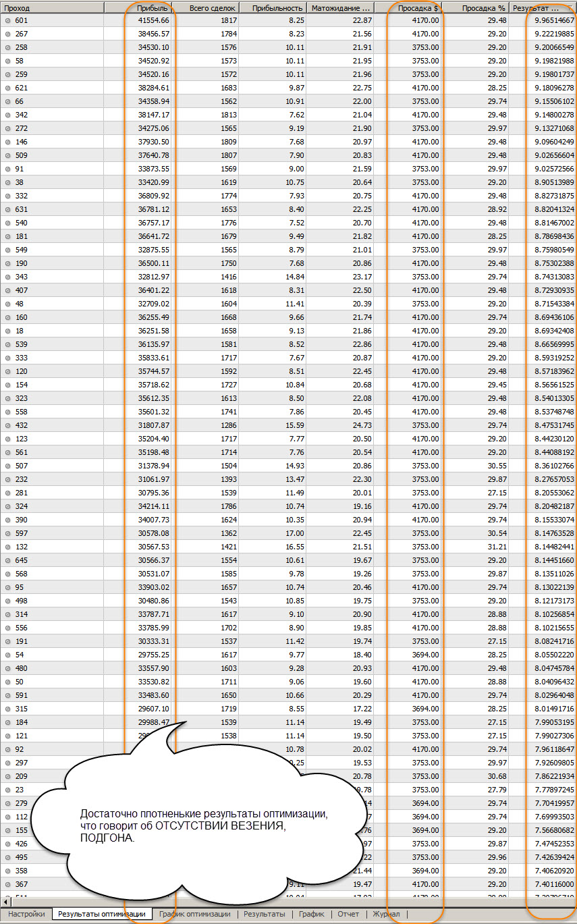Click the bullet icon of pass 426
Viewport: 577px width, 924px height.
7,844
